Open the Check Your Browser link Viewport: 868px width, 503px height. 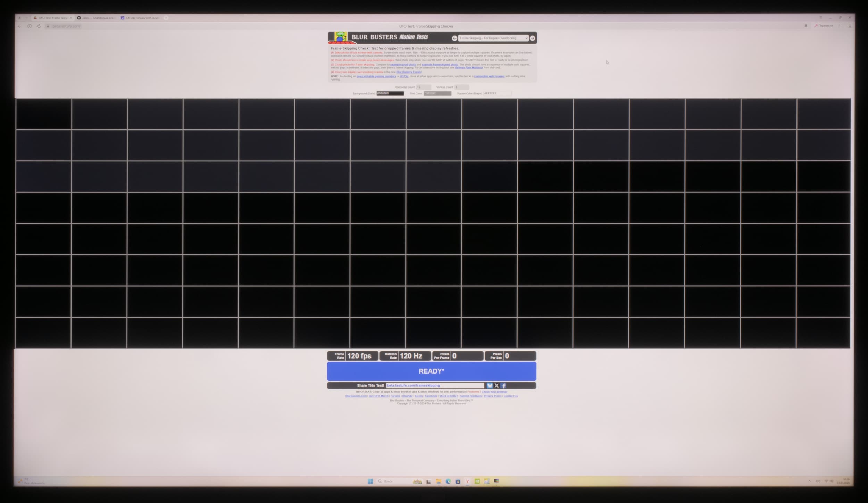point(494,392)
